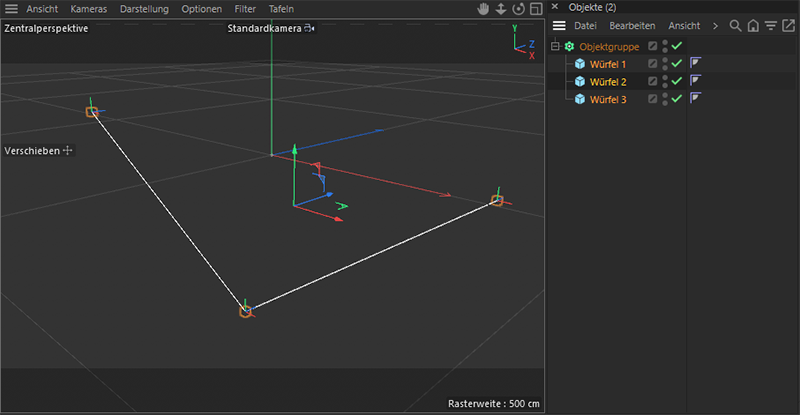
Task: Toggle the viewport maximize layout icon
Action: [535, 9]
